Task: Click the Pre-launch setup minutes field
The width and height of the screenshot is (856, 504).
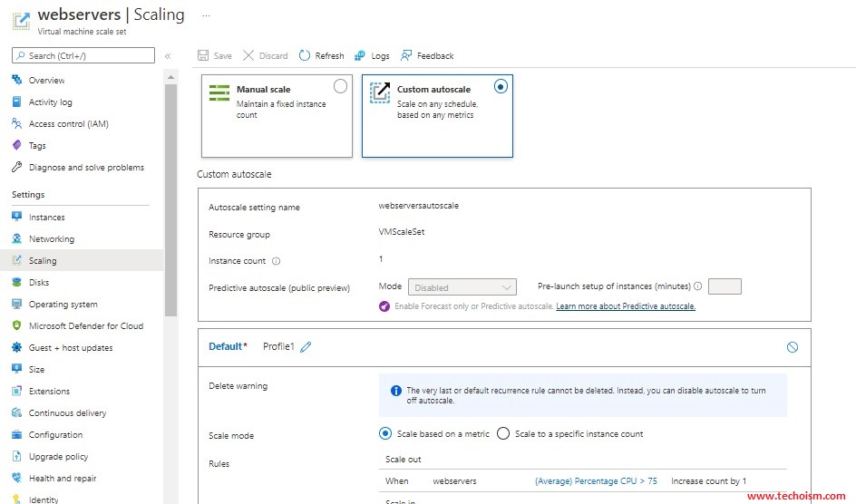Action: pyautogui.click(x=725, y=286)
